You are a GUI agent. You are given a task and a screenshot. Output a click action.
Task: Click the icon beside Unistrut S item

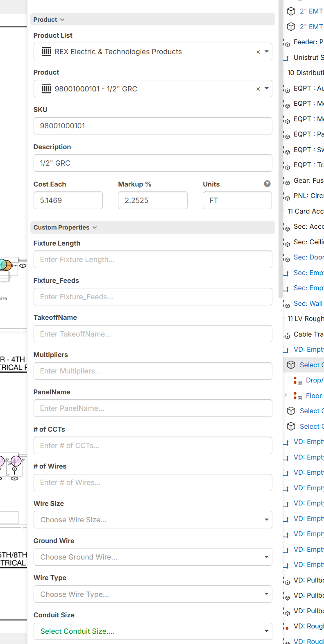[x=286, y=58]
